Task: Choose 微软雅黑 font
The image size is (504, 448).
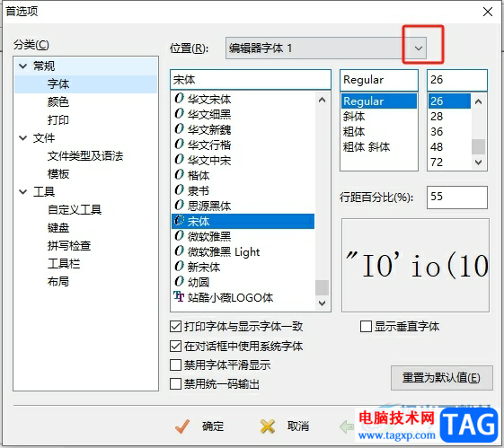Action: click(x=209, y=236)
